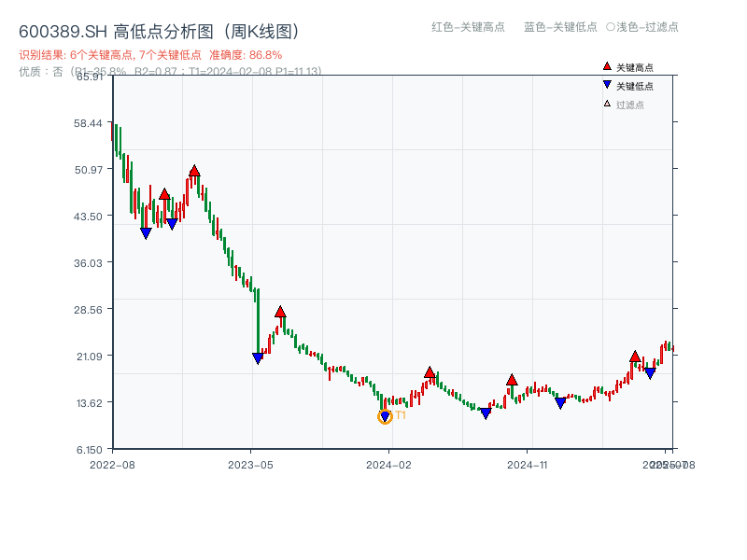Click the rightmost blue key-low triangle marker
This screenshot has height=560, width=747.
click(650, 371)
